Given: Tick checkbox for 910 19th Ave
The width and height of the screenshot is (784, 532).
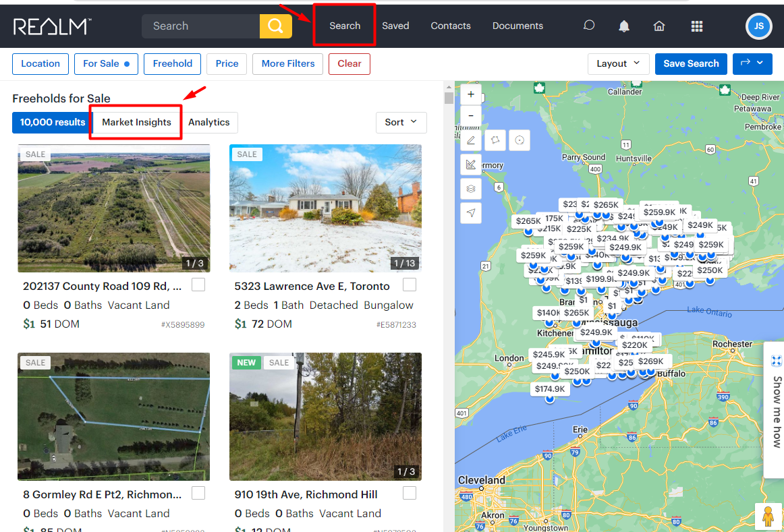Looking at the screenshot, I should click(x=410, y=493).
